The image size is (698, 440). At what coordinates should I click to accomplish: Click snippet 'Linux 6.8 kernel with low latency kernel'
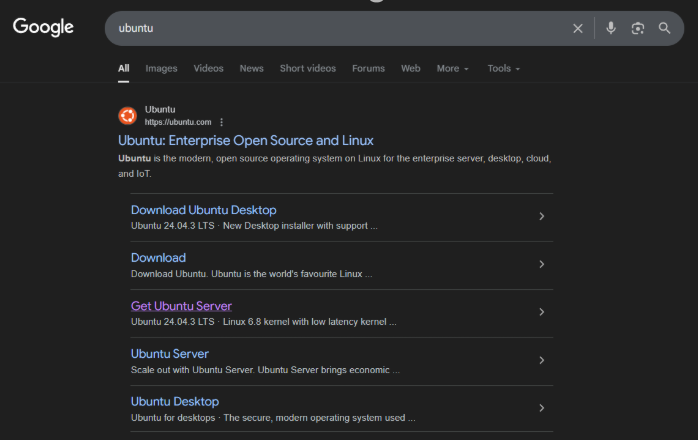(304, 322)
